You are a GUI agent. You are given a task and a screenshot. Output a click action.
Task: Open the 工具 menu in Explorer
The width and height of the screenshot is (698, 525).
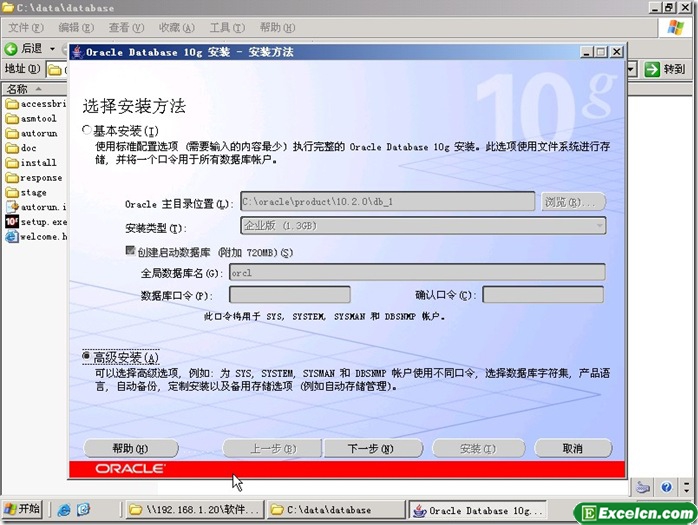(227, 28)
